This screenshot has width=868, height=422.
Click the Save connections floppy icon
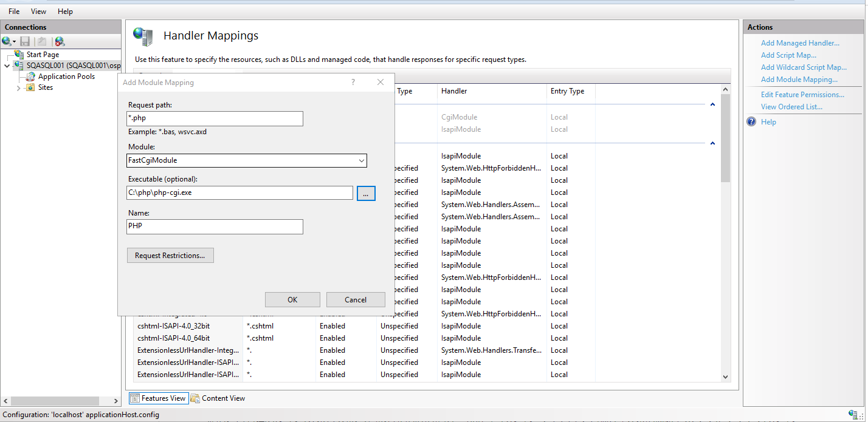point(25,41)
